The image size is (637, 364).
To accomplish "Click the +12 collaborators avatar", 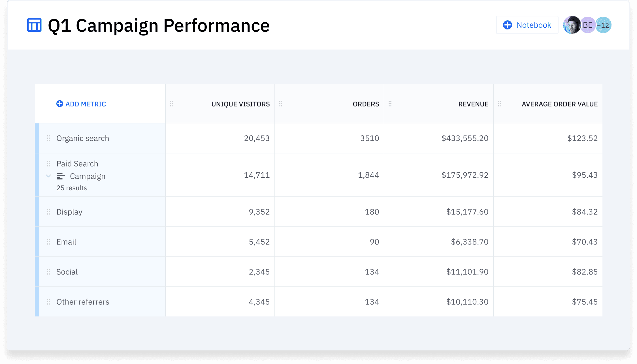I will (603, 25).
